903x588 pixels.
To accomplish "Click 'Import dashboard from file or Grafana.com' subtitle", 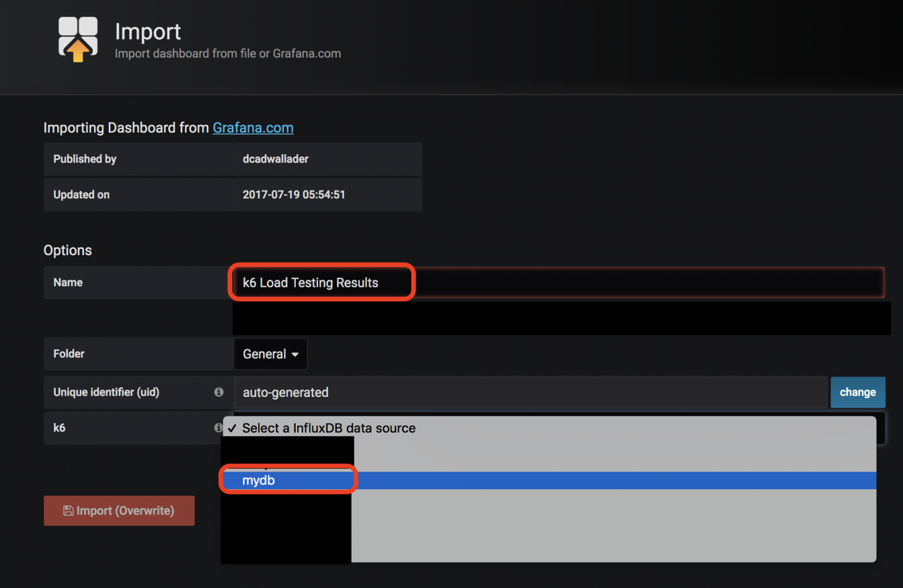I will click(228, 54).
